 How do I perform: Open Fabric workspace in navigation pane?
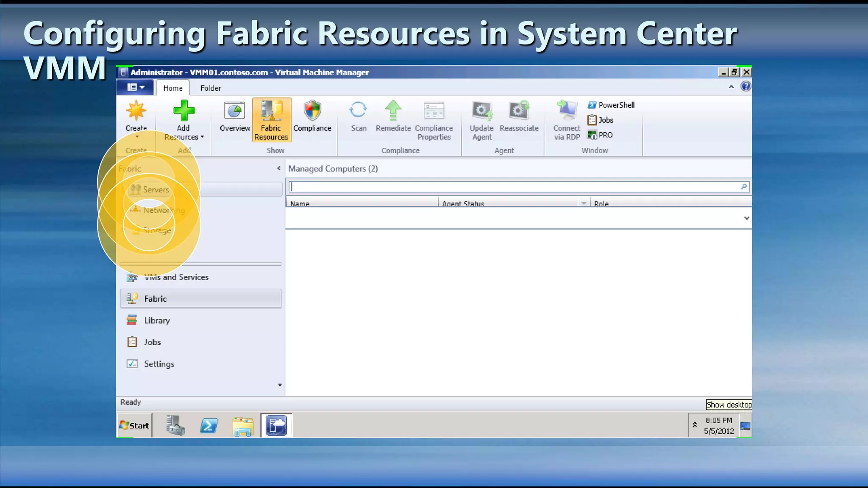pos(201,299)
